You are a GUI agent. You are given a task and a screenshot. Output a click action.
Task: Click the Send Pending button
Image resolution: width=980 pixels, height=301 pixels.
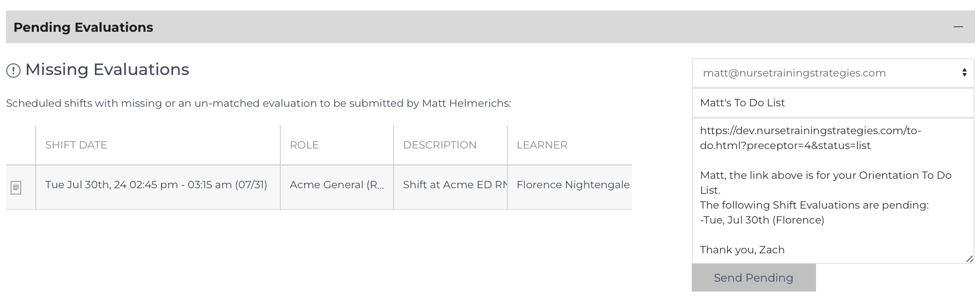(x=753, y=278)
